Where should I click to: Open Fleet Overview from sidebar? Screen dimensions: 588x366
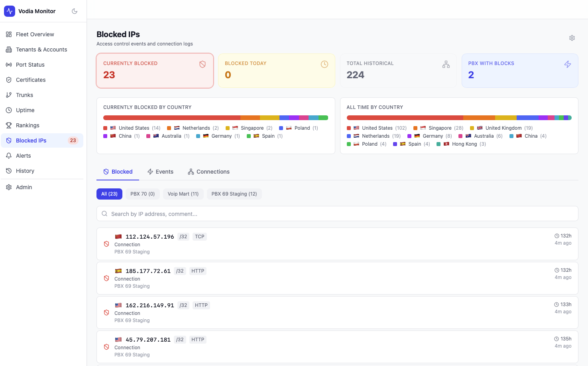tap(35, 34)
